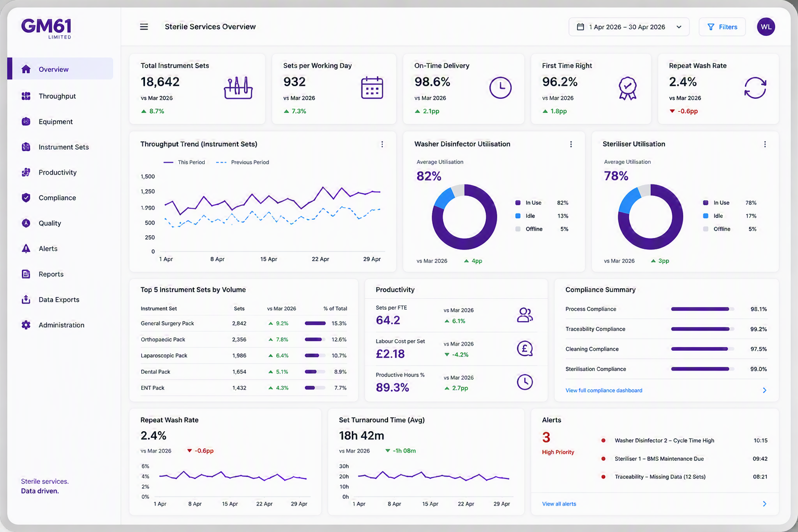This screenshot has width=798, height=532.
Task: Click the Data Exports upload icon
Action: click(x=26, y=299)
